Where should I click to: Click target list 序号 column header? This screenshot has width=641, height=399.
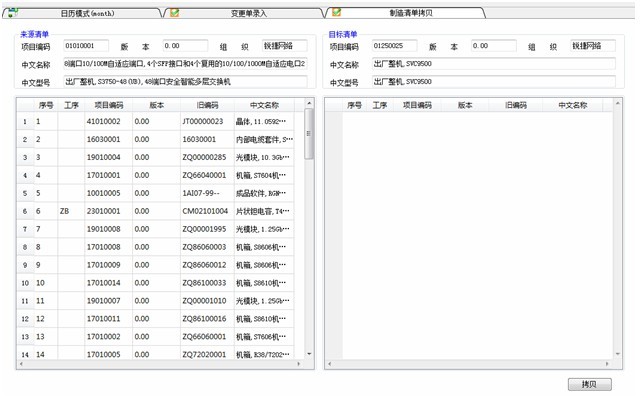(x=354, y=105)
